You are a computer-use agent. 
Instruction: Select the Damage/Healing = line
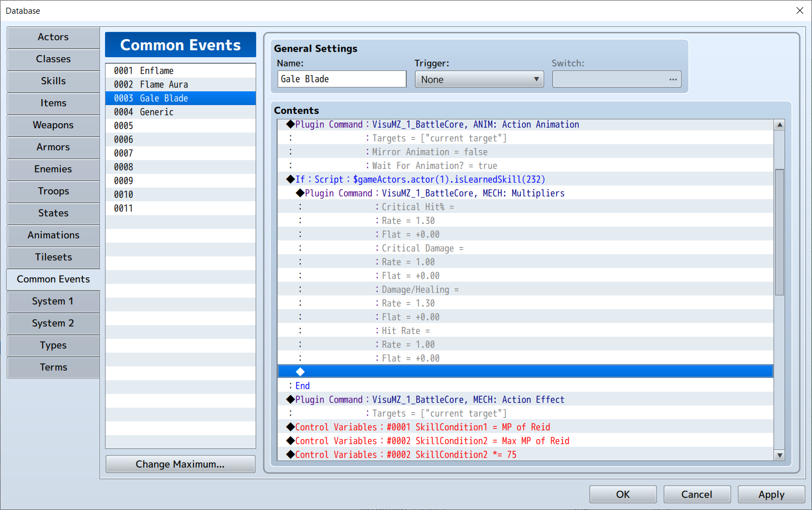coord(525,289)
